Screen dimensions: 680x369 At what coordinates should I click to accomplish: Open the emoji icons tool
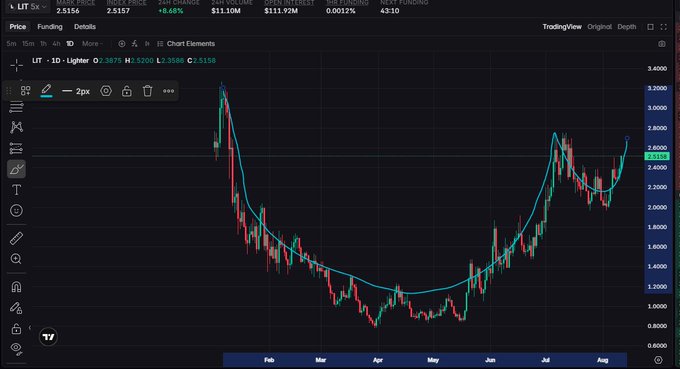pyautogui.click(x=16, y=211)
